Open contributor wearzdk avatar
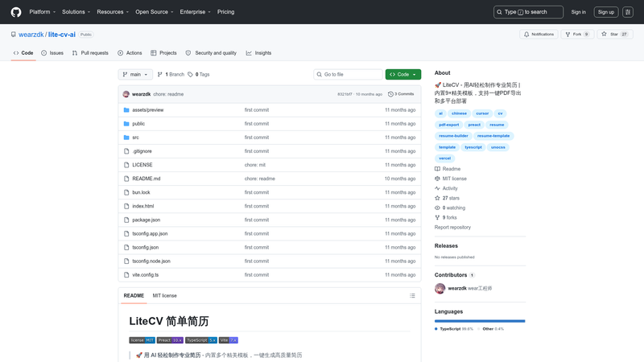Image resolution: width=644 pixels, height=362 pixels. pyautogui.click(x=440, y=289)
